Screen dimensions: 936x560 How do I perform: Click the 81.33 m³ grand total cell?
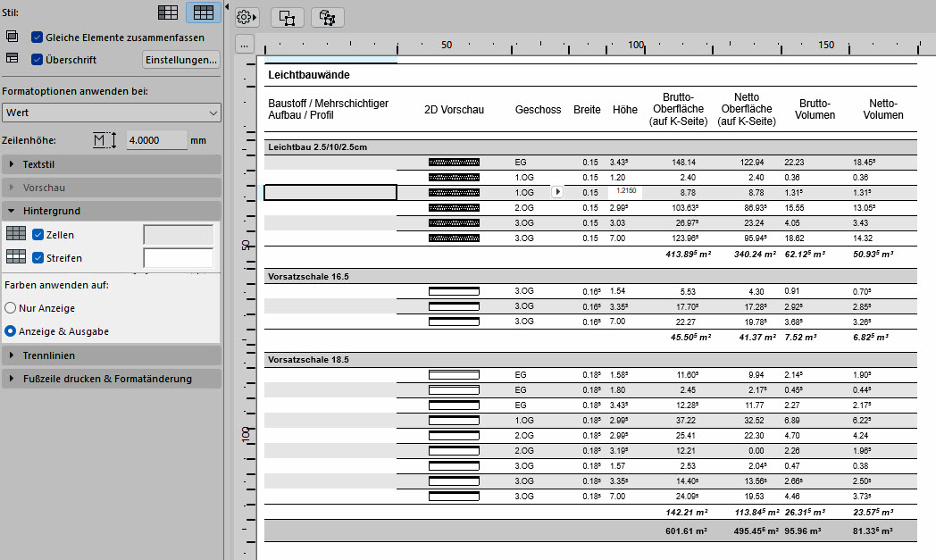pyautogui.click(x=873, y=531)
